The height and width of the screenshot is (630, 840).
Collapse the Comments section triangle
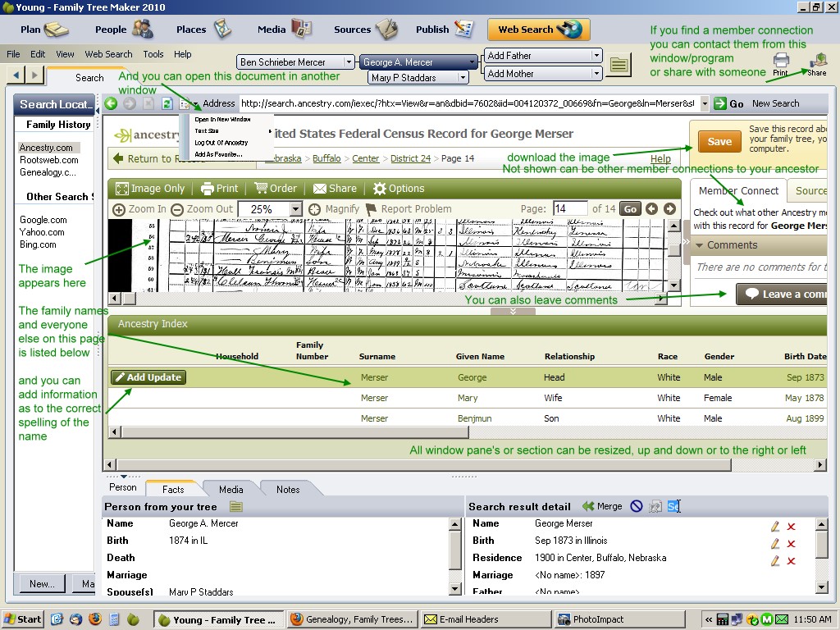click(699, 245)
